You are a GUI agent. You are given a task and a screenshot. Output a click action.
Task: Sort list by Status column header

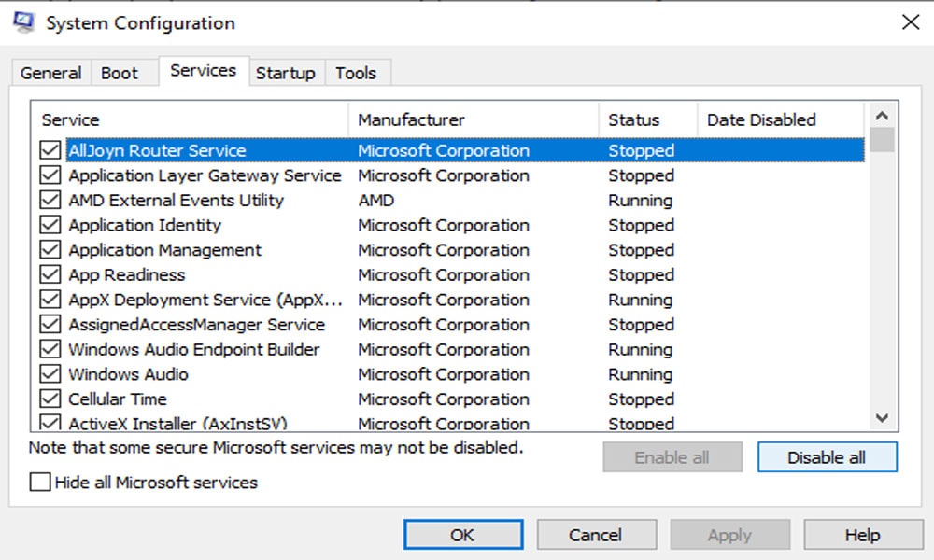coord(648,119)
